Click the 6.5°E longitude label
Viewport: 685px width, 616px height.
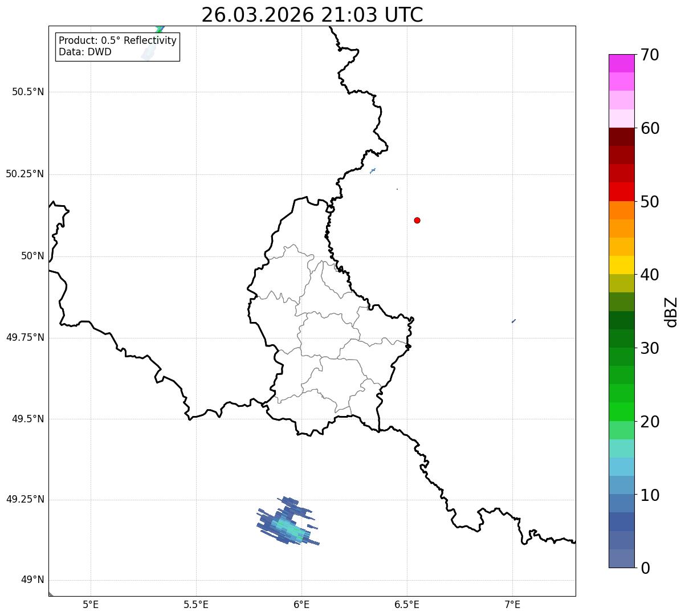pos(407,605)
